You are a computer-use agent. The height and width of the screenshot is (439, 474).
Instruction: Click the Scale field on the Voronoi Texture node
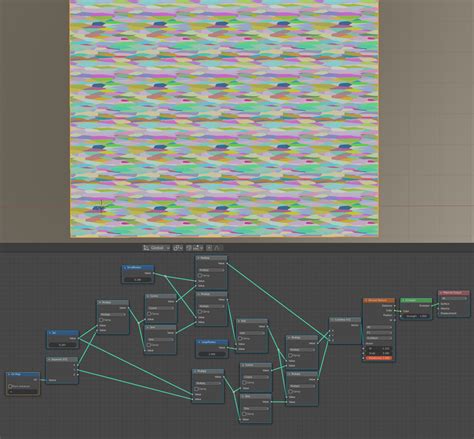pos(378,353)
